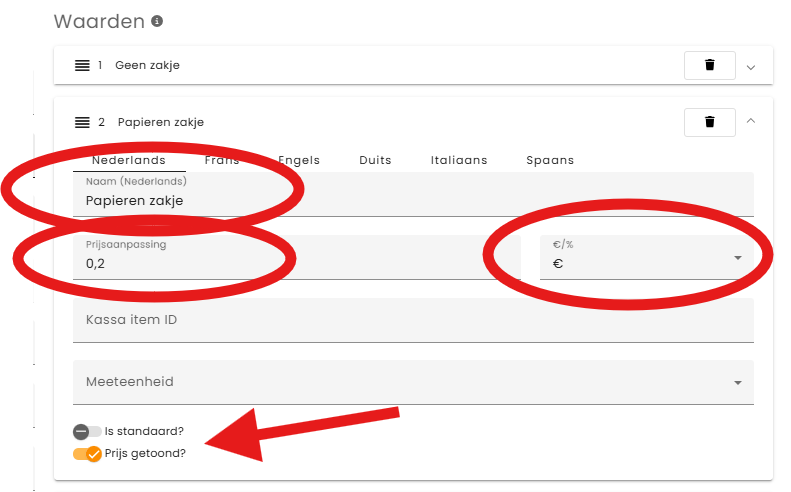This screenshot has width=791, height=492.
Task: Switch to the Nederlands tab
Action: click(x=128, y=160)
